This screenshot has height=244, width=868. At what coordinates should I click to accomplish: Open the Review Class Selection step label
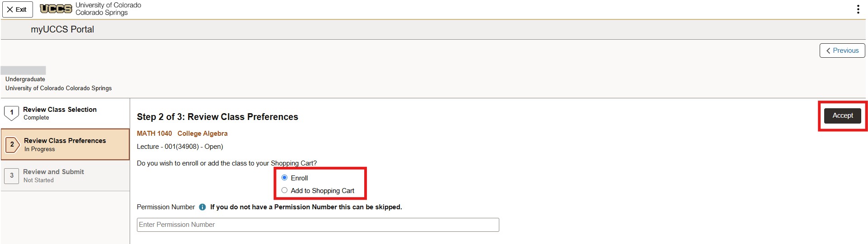click(x=60, y=110)
